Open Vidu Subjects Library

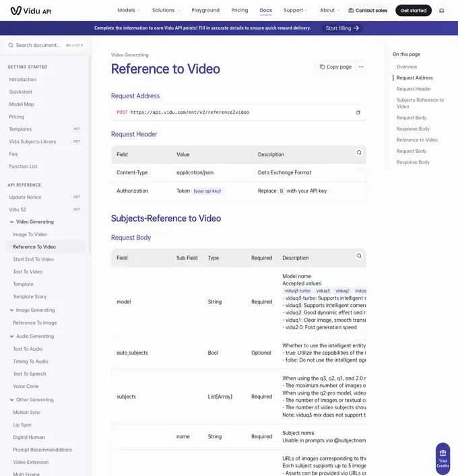tap(32, 142)
